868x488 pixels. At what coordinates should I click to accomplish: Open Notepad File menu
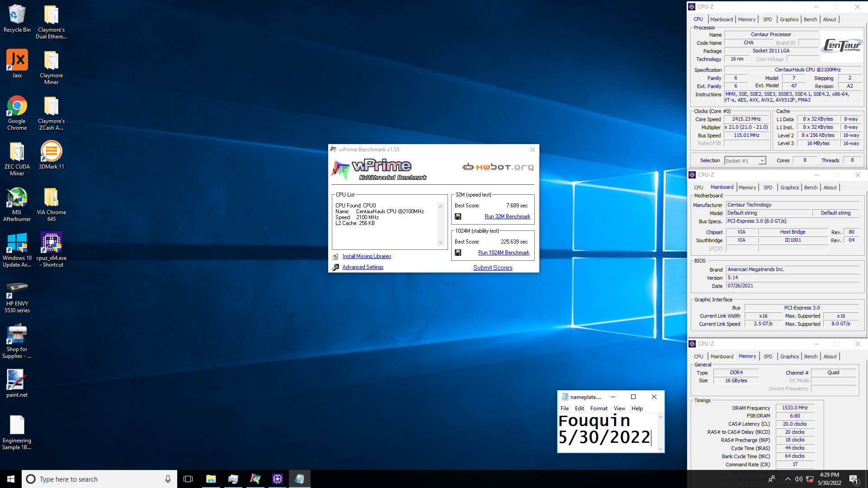(565, 408)
